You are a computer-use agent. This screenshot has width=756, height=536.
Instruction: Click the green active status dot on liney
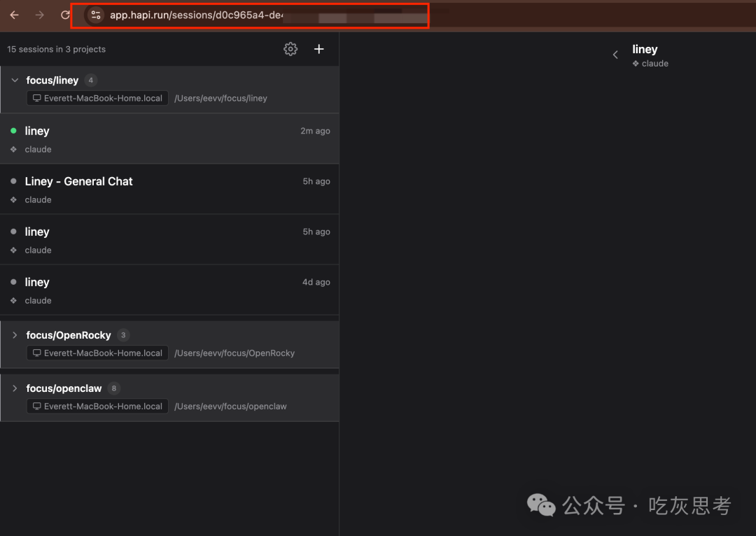(13, 131)
